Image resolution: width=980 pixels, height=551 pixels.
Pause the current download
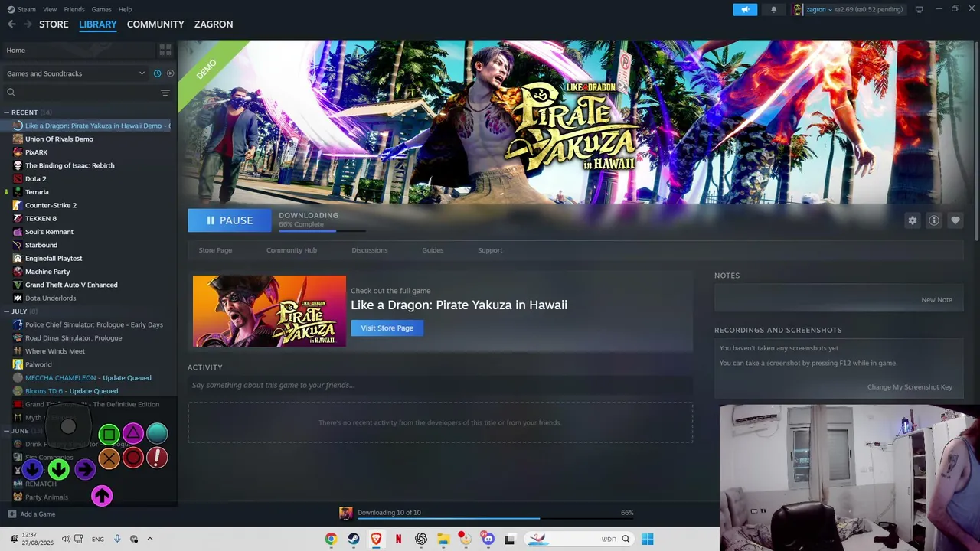pyautogui.click(x=230, y=220)
